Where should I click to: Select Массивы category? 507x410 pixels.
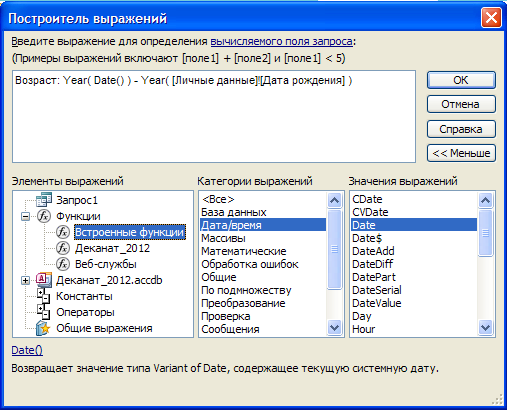[263, 238]
